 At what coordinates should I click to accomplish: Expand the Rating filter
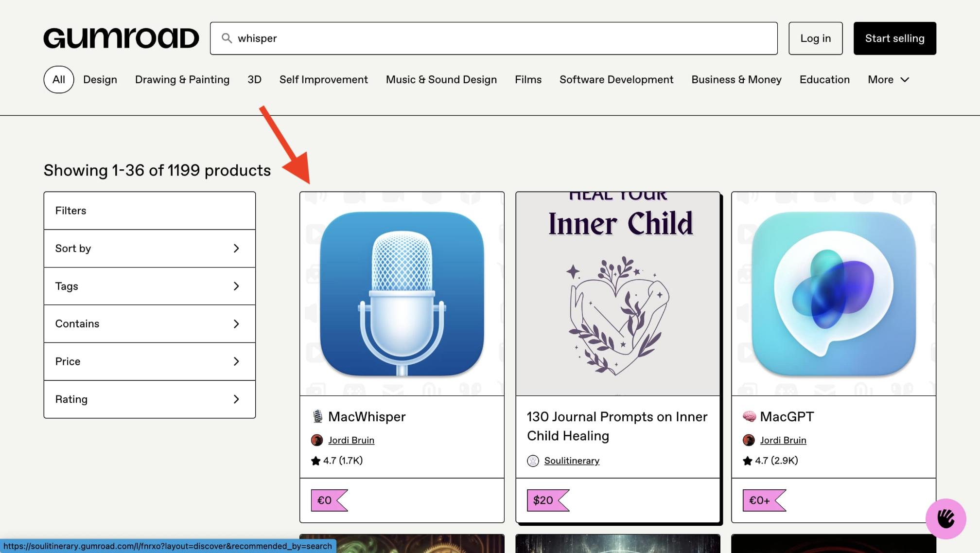coord(150,399)
